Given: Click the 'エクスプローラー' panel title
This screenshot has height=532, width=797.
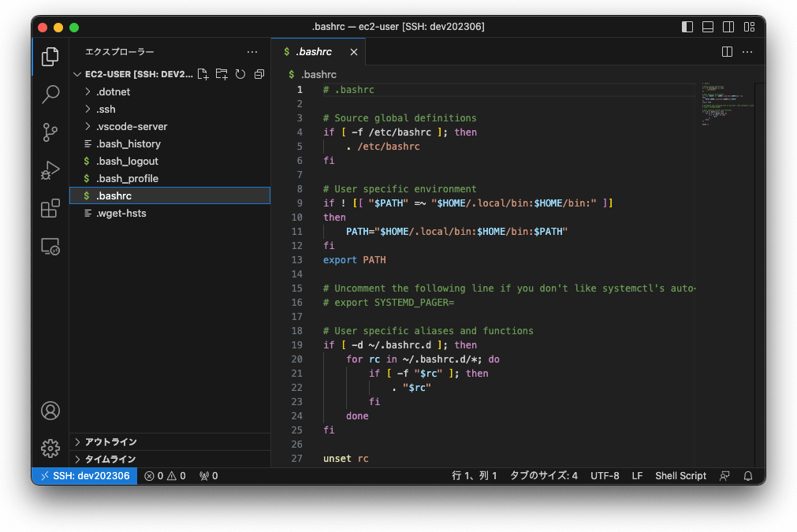Looking at the screenshot, I should pos(120,52).
